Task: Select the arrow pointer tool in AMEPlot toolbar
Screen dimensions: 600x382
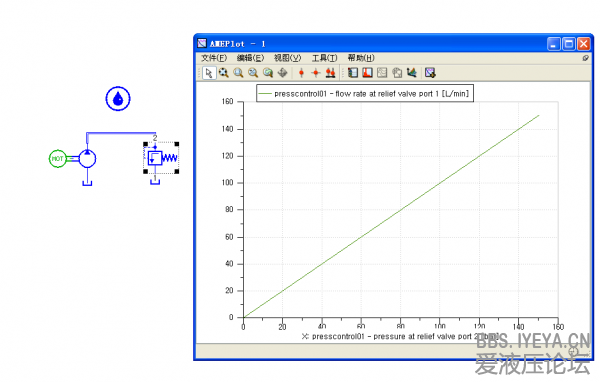Action: coord(209,73)
